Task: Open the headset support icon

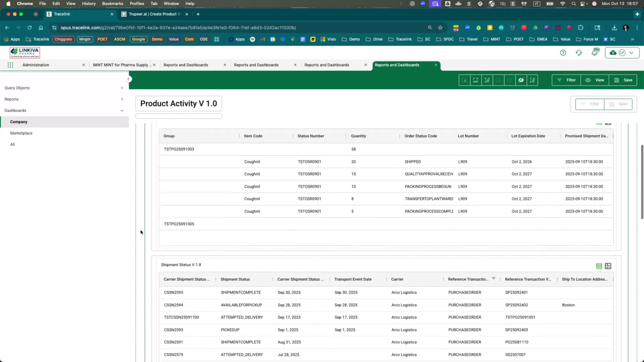Action: [579, 53]
